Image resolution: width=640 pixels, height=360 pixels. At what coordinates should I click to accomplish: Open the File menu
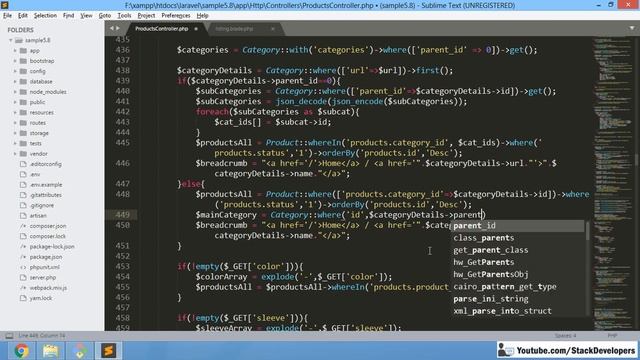pyautogui.click(x=7, y=16)
